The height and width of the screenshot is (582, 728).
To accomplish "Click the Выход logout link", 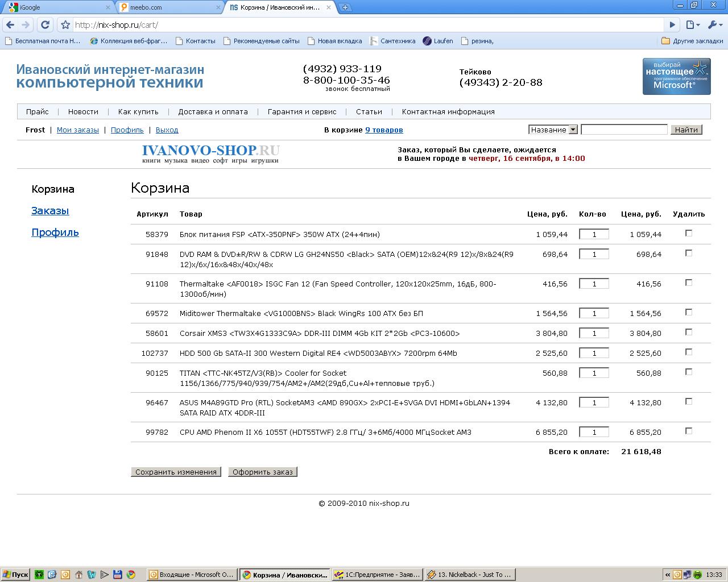I will tap(167, 130).
